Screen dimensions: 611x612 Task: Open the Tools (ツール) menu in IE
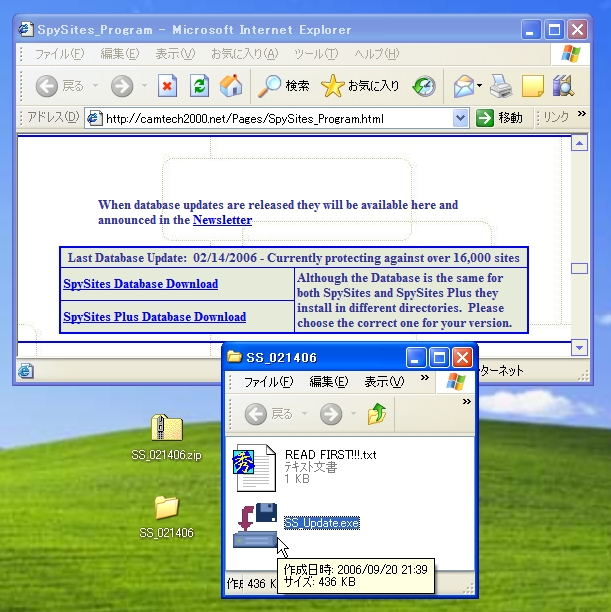[316, 54]
